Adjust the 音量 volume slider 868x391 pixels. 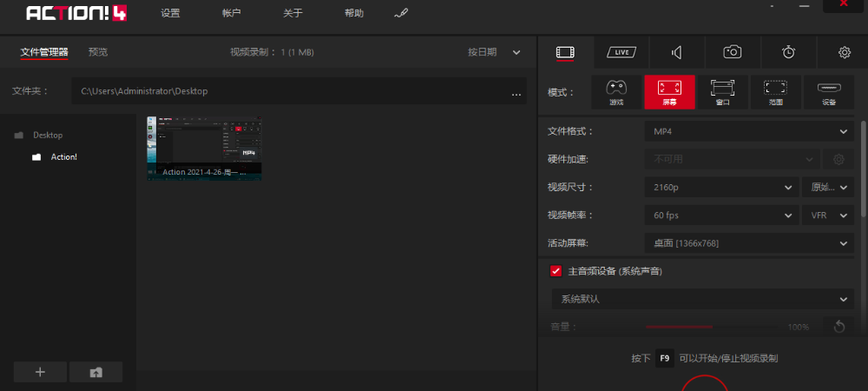pyautogui.click(x=712, y=327)
